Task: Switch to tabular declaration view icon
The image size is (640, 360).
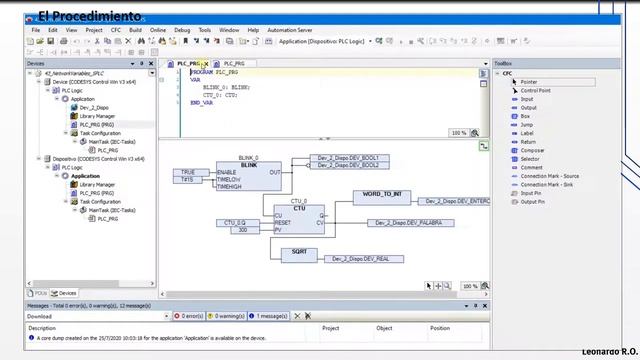Action: pos(483,84)
